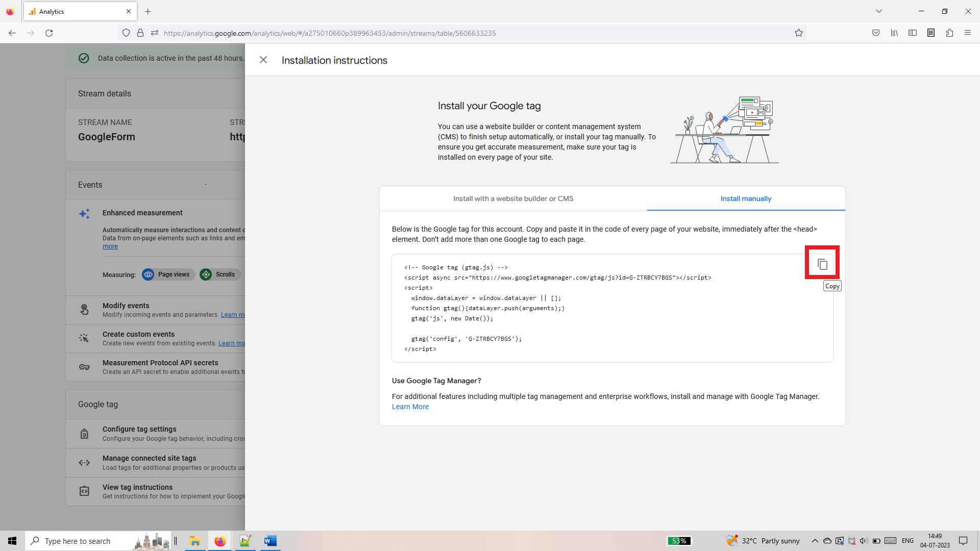This screenshot has width=980, height=551.
Task: Reload the Analytics page
Action: click(x=49, y=33)
